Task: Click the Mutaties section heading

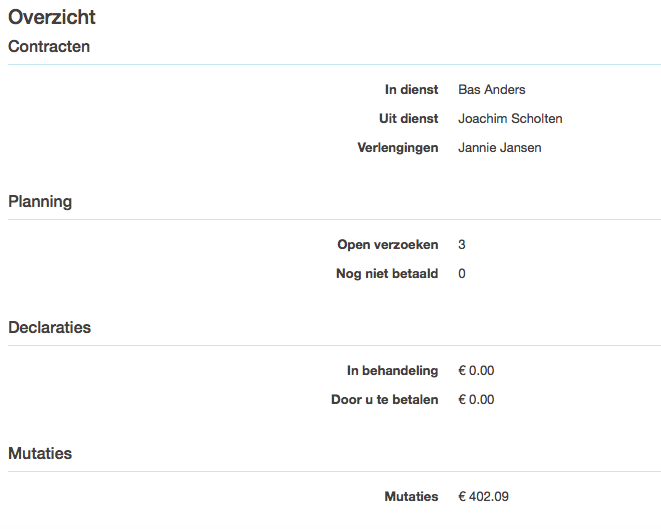Action: [40, 454]
